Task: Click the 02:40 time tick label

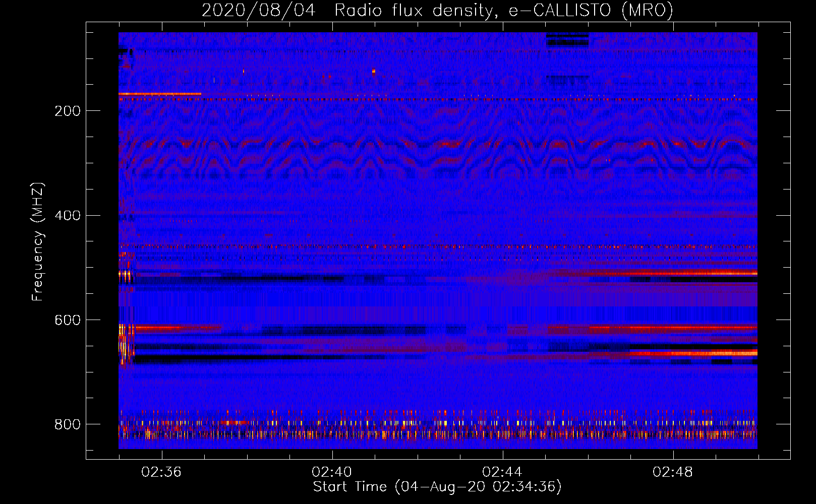Action: [x=332, y=472]
